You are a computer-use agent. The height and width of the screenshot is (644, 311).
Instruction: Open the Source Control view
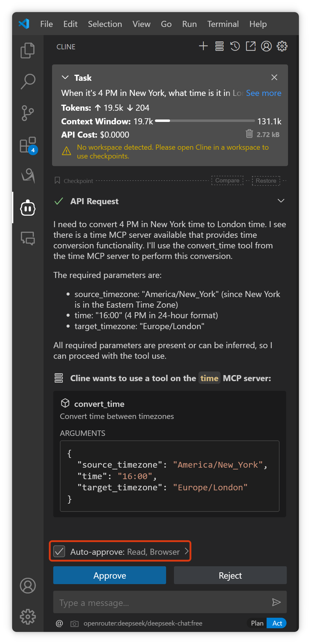point(28,113)
